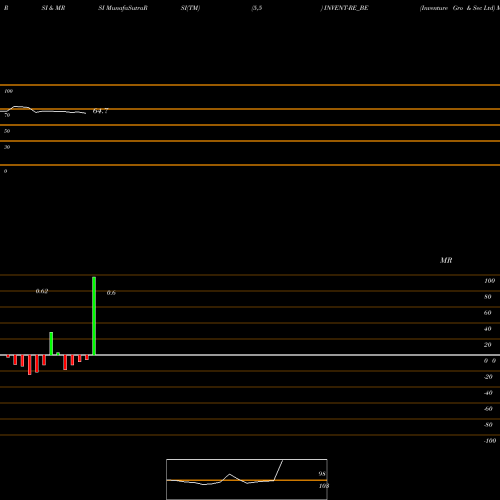Screen dimensions: 500x500
Task: Click the 50 label on the RSI axis
Action: 7,131
